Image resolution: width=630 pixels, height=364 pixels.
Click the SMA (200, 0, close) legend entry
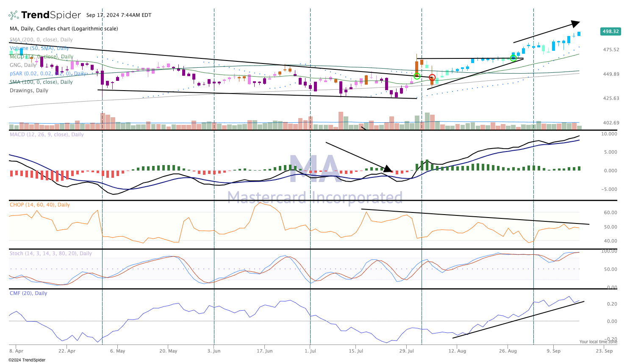[41, 40]
